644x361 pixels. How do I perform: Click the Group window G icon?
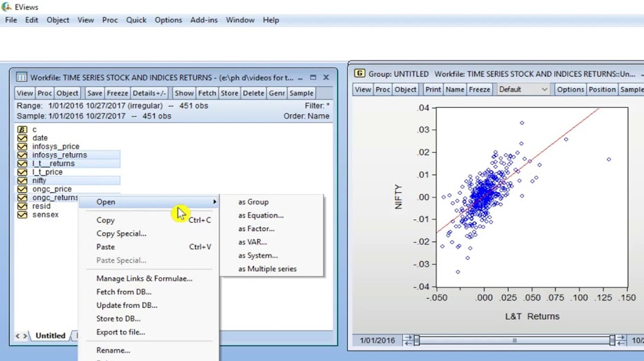pos(359,73)
